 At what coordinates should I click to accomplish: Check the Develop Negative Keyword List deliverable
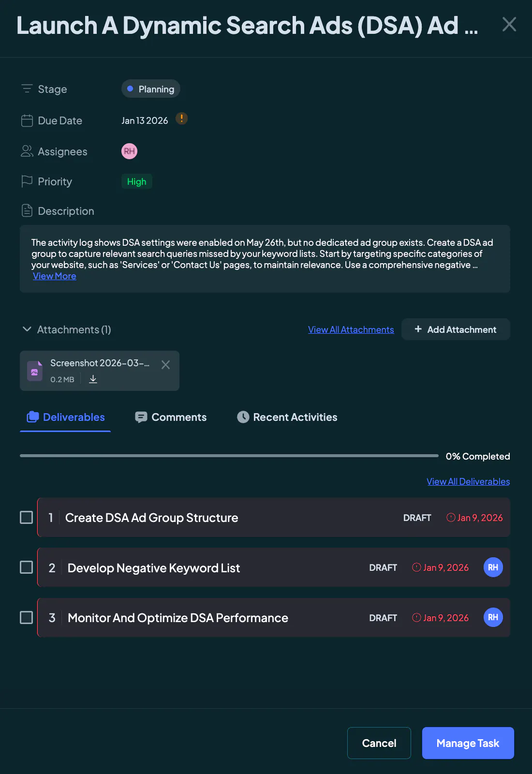click(27, 567)
